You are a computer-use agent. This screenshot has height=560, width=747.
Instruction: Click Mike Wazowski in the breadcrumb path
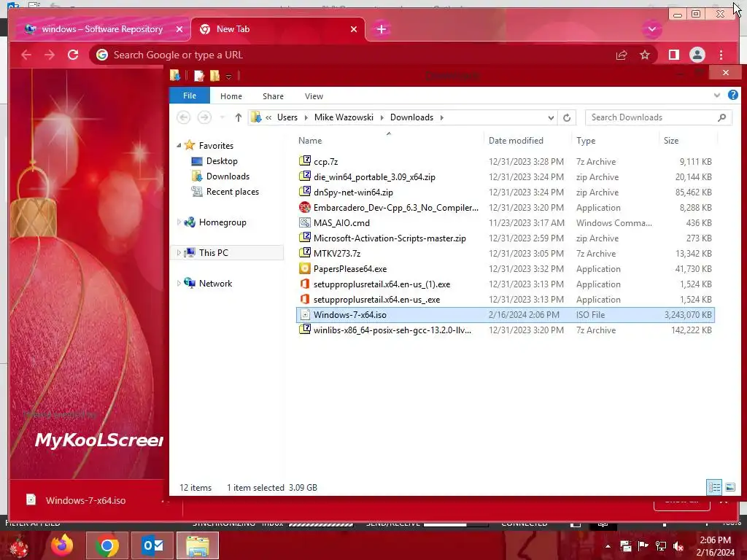344,117
